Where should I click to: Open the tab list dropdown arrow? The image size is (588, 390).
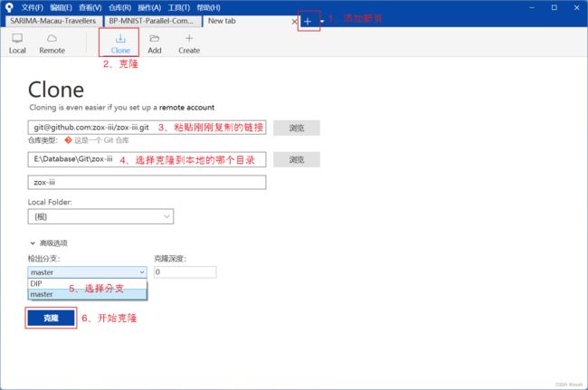(322, 22)
